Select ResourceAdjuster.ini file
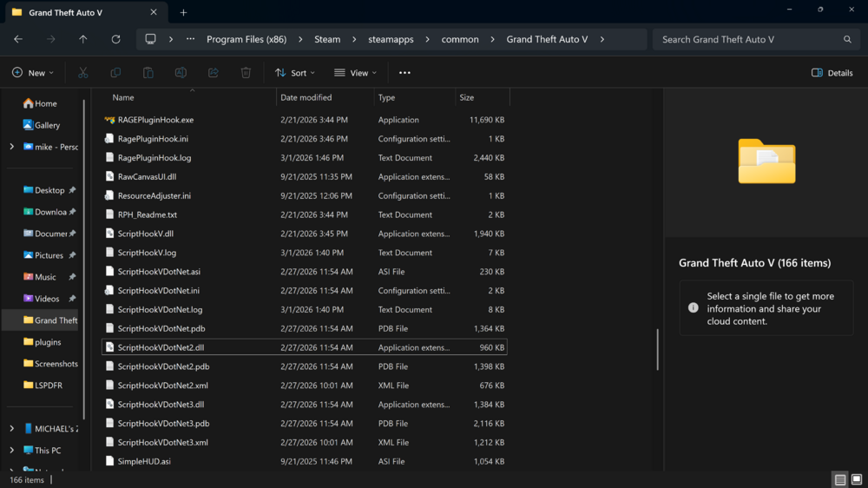The image size is (868, 488). [x=305, y=195]
